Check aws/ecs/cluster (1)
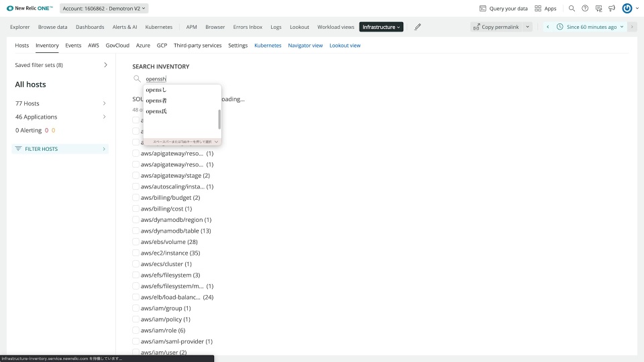Viewport: 644px width, 362px height. [x=136, y=264]
